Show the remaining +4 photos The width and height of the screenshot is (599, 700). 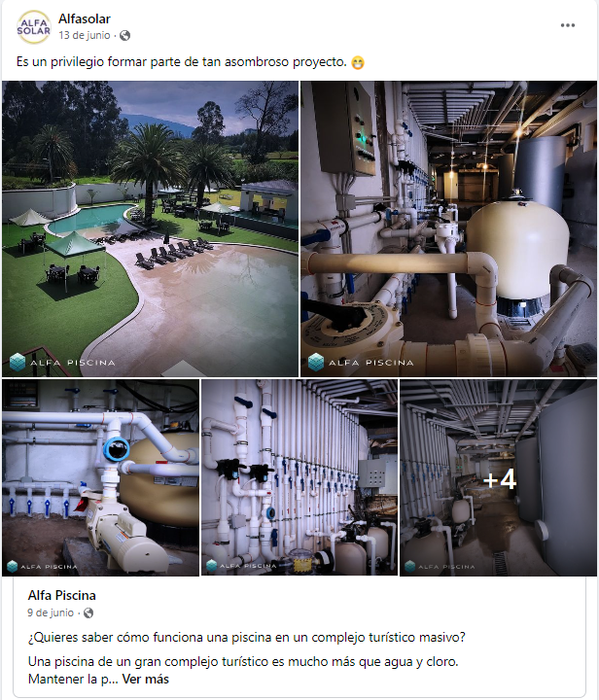coord(499,478)
